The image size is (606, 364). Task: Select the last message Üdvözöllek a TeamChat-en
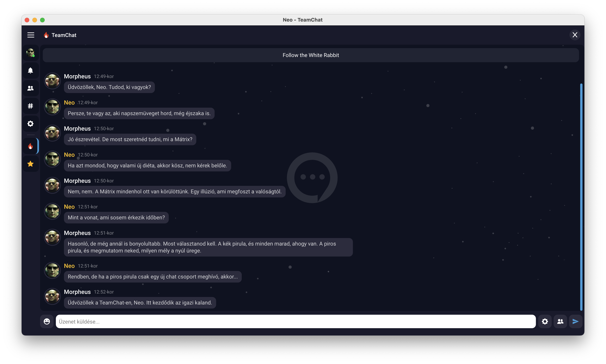tap(140, 303)
